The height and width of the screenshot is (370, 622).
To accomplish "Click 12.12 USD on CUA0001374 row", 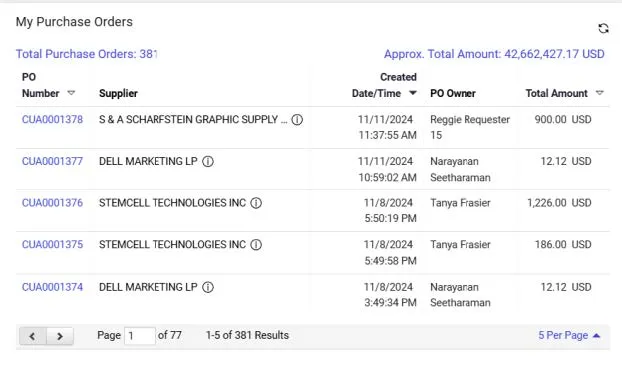I will click(x=566, y=287).
